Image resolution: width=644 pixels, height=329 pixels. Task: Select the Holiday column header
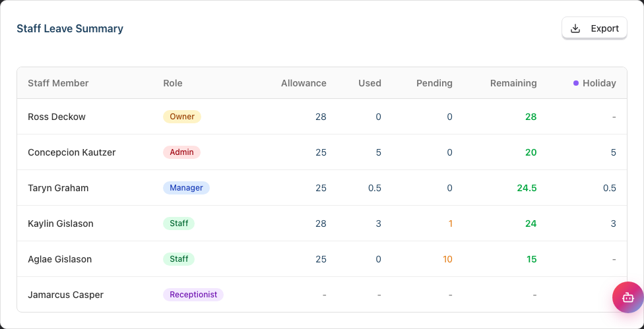(599, 83)
